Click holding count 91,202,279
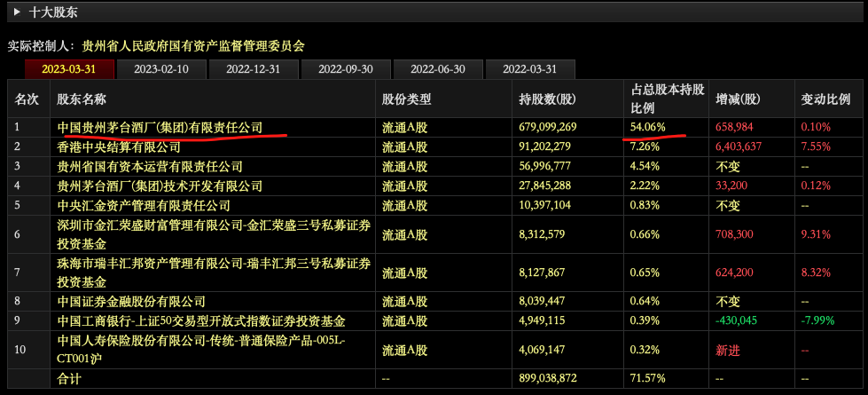The width and height of the screenshot is (868, 395). point(544,146)
